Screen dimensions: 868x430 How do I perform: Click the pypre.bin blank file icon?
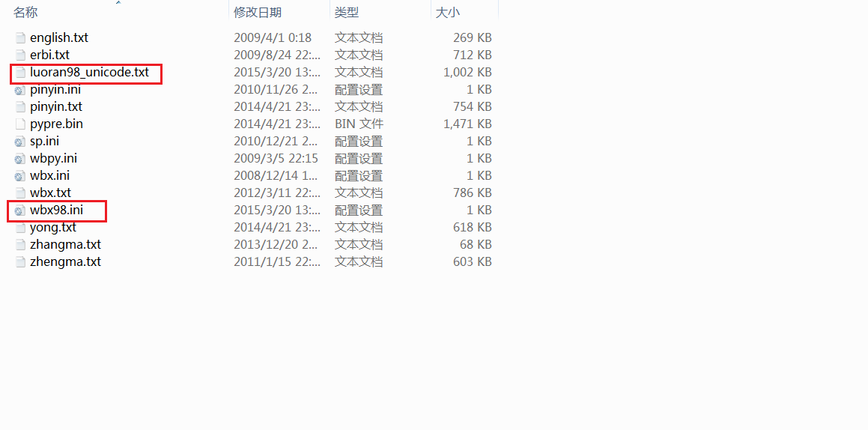coord(20,124)
